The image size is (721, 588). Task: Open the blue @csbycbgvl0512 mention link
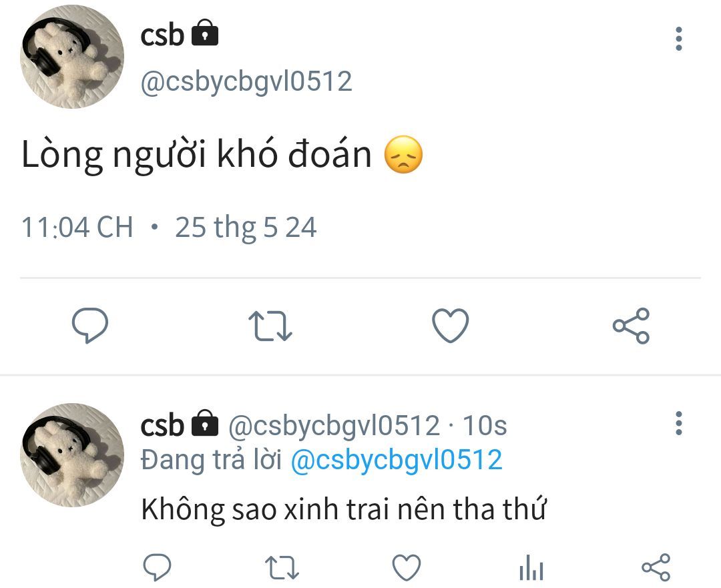397,460
